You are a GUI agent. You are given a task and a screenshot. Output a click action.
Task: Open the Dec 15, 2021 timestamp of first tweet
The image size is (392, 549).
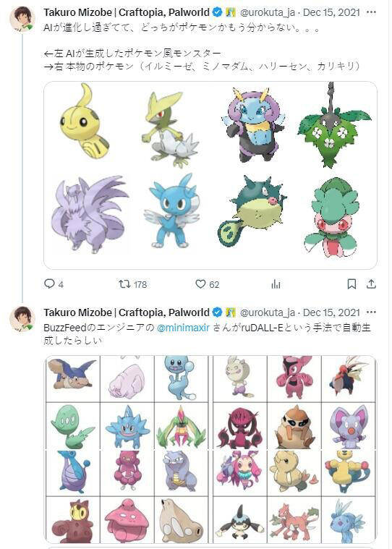point(331,12)
